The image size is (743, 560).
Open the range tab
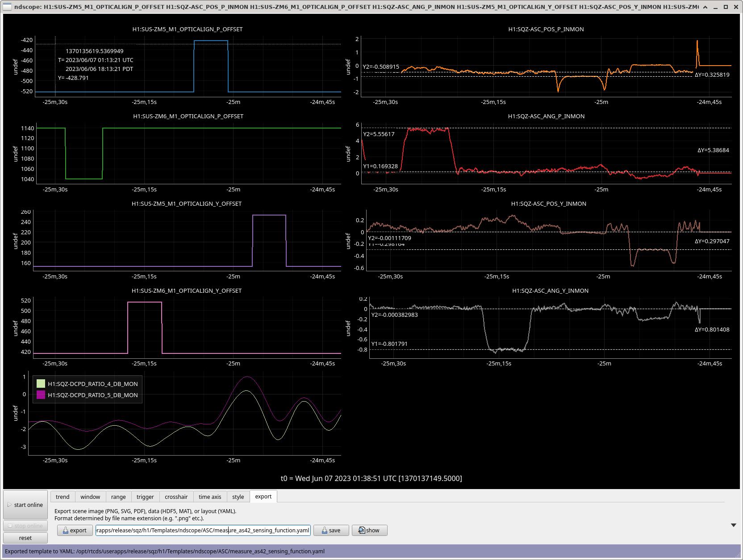[118, 497]
